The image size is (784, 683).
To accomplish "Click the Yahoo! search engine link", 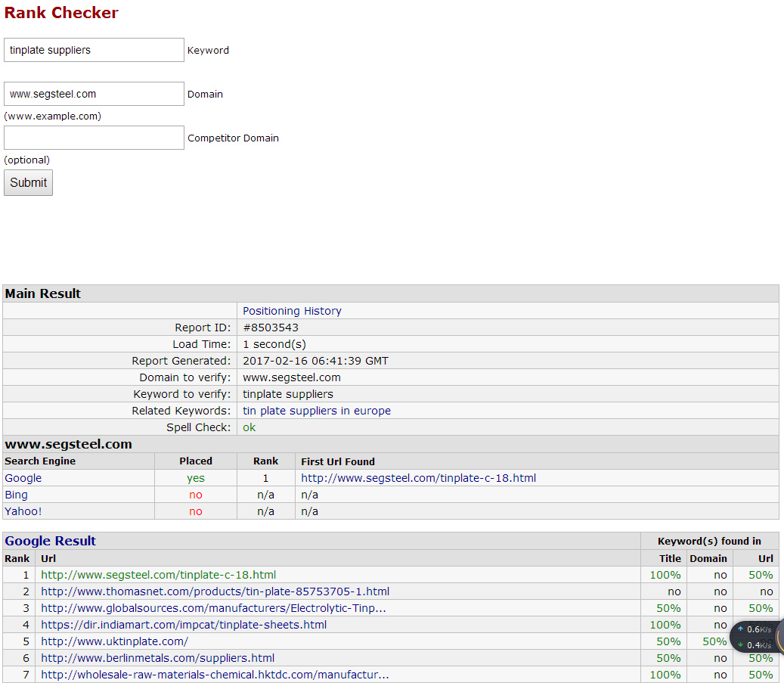I will pos(23,511).
